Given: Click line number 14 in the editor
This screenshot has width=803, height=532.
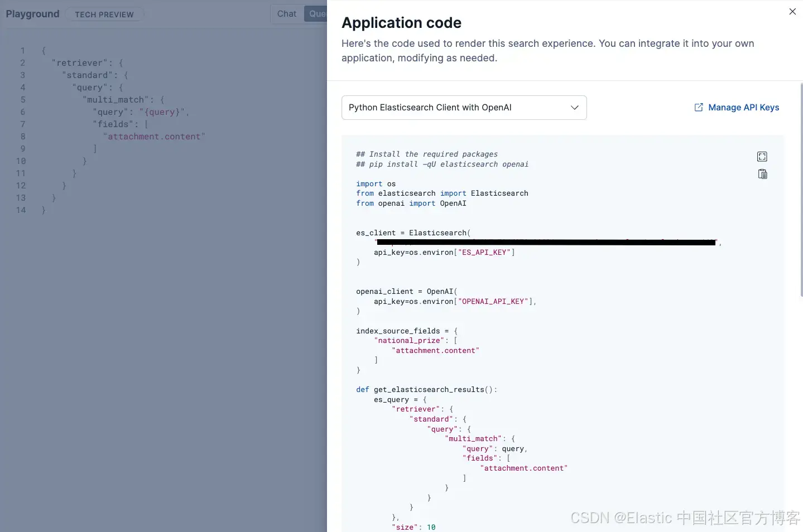Looking at the screenshot, I should [21, 210].
